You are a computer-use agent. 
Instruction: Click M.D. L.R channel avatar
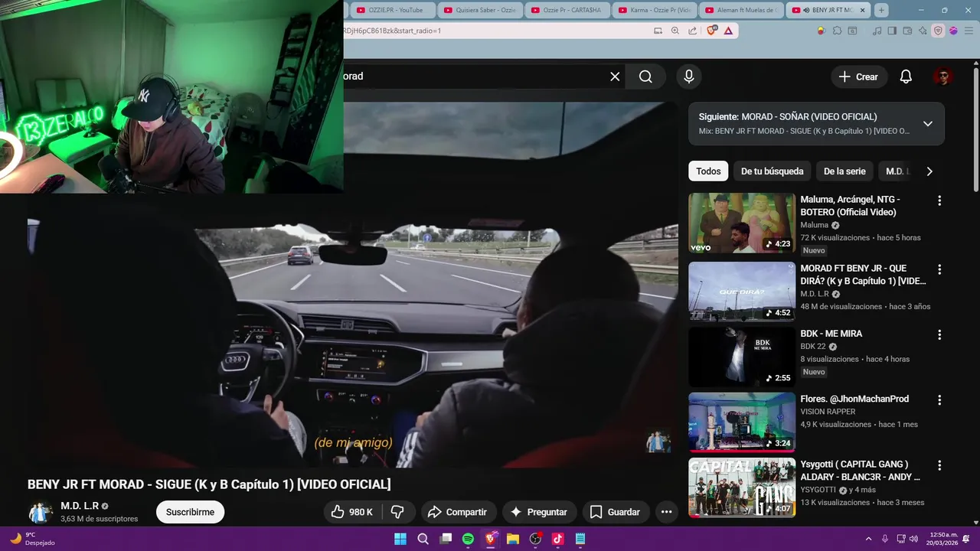[41, 512]
